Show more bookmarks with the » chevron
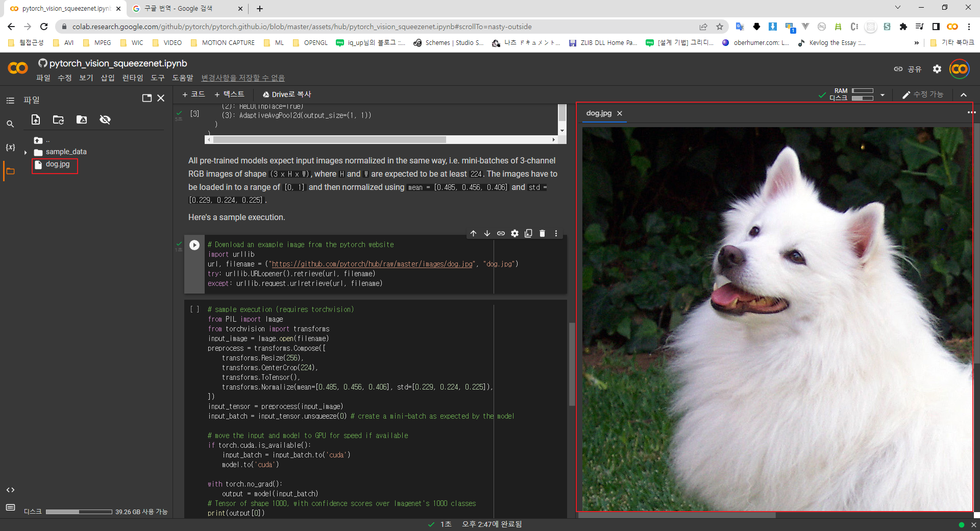Image resolution: width=980 pixels, height=531 pixels. [917, 43]
